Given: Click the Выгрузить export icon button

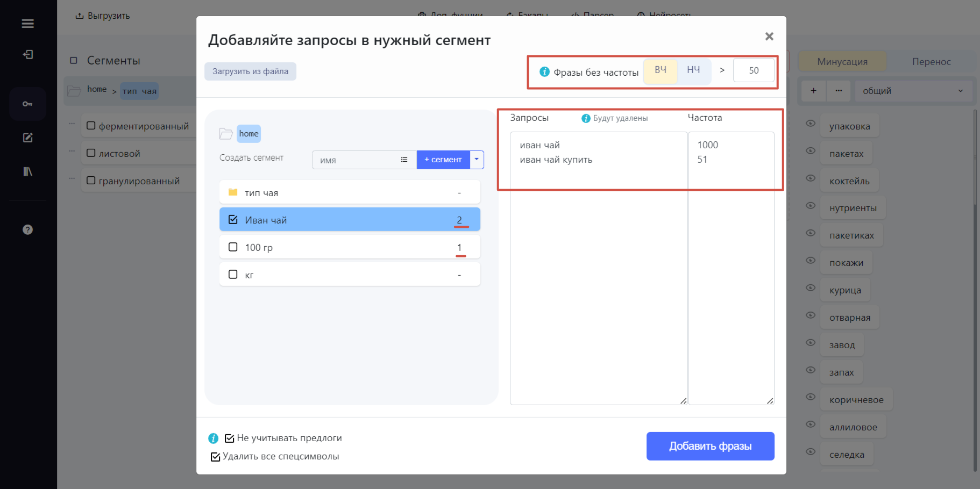Looking at the screenshot, I should [x=102, y=16].
